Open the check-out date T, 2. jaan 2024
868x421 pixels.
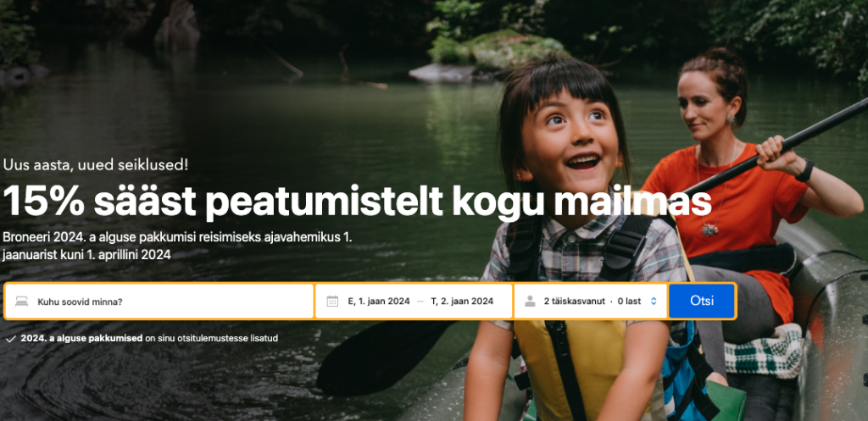pyautogui.click(x=462, y=302)
